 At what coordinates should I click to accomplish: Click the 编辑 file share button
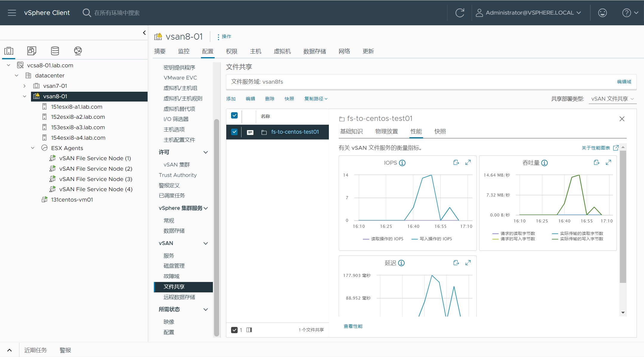coord(250,99)
